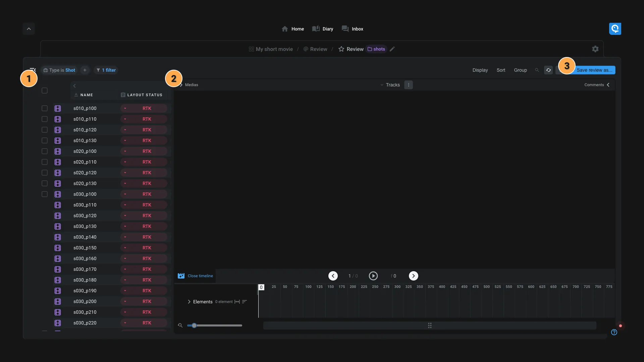Open the help question mark icon
644x362 pixels.
pos(614,332)
